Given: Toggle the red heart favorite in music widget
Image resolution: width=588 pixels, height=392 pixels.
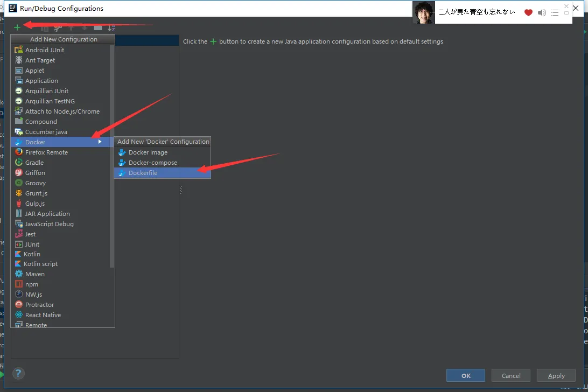Looking at the screenshot, I should (528, 12).
